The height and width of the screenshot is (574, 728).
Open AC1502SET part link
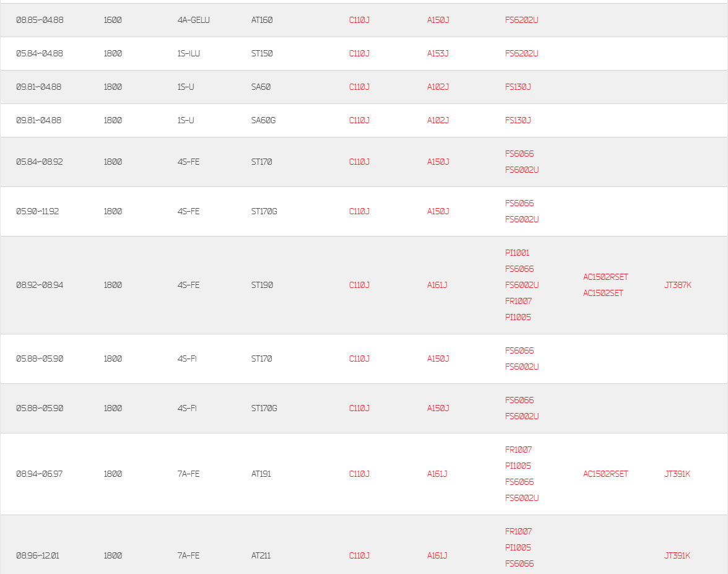point(603,293)
